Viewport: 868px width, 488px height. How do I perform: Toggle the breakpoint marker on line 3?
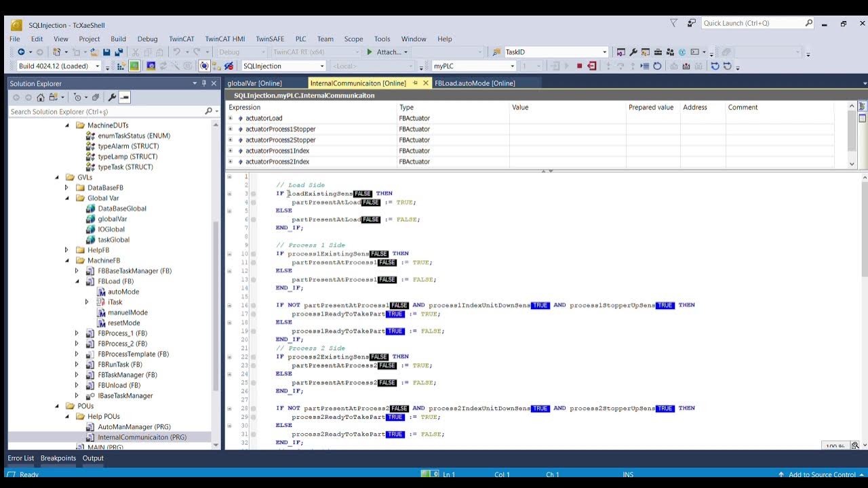(x=253, y=194)
